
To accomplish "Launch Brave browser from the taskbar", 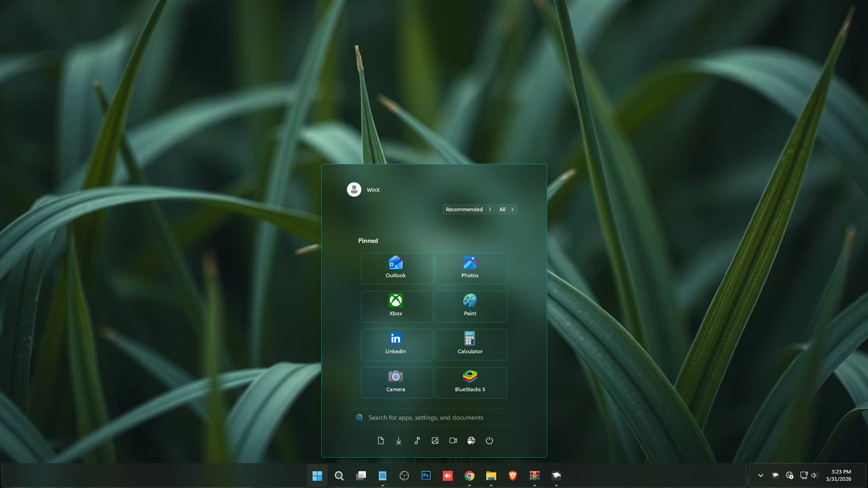I will click(x=513, y=476).
